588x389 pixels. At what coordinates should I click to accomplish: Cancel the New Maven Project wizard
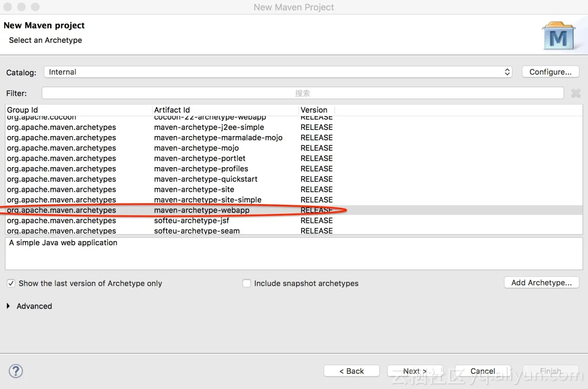click(483, 371)
